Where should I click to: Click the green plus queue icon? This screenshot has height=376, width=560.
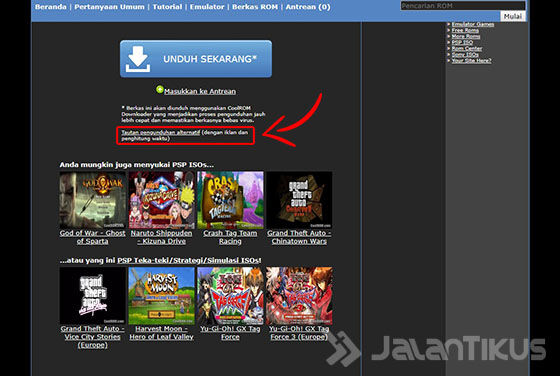tap(160, 90)
